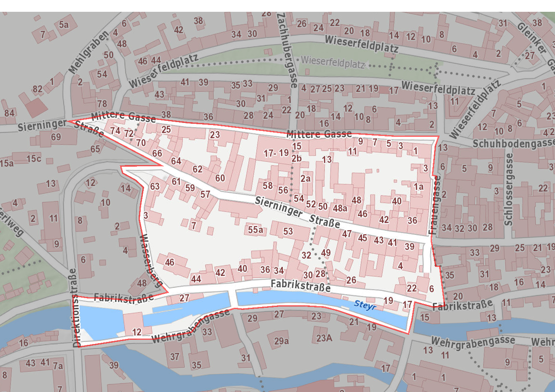This screenshot has height=392, width=555.
Task: Click the green Wieserfeldplatz park label
Action: [x=332, y=62]
